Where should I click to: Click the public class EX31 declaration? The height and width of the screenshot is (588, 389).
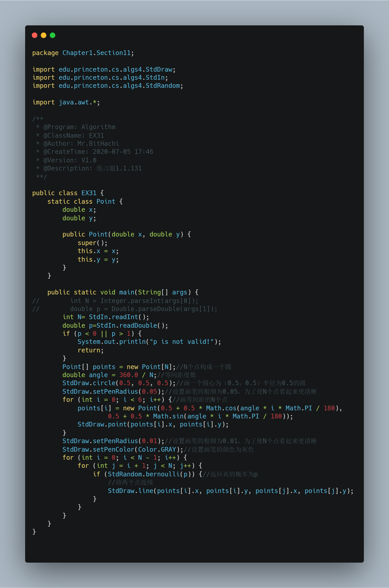(x=68, y=193)
